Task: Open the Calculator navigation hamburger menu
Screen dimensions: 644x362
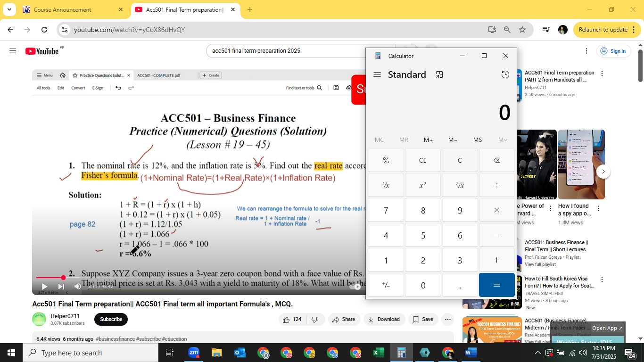Action: point(377,74)
